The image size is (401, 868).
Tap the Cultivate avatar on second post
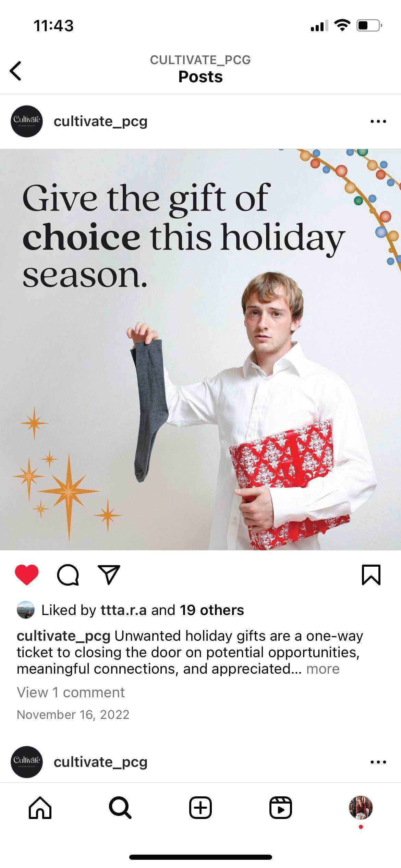click(27, 762)
